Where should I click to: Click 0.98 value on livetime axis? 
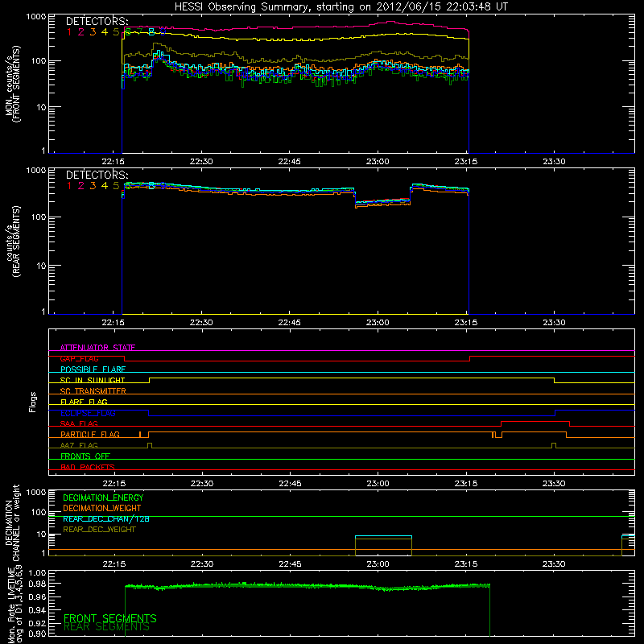pyautogui.click(x=37, y=584)
